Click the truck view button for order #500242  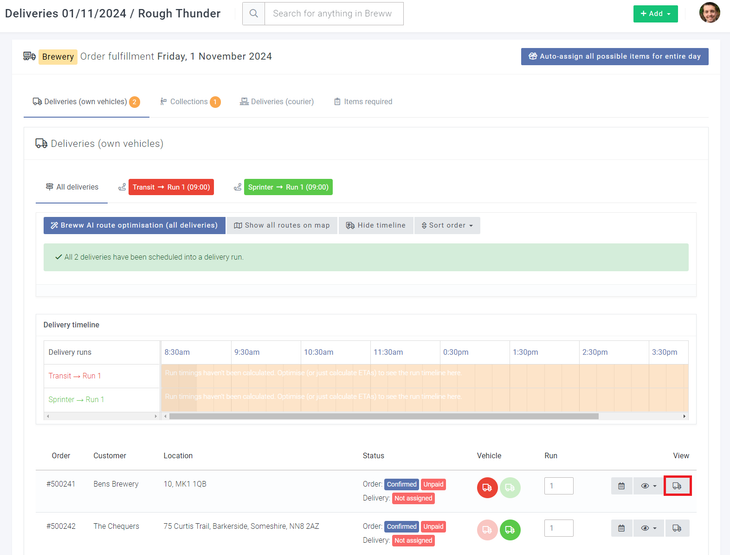coord(677,528)
